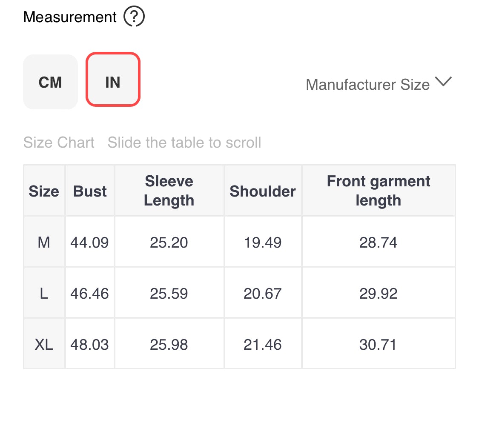This screenshot has height=448, width=479.
Task: Choose the M size row
Action: coord(239,242)
